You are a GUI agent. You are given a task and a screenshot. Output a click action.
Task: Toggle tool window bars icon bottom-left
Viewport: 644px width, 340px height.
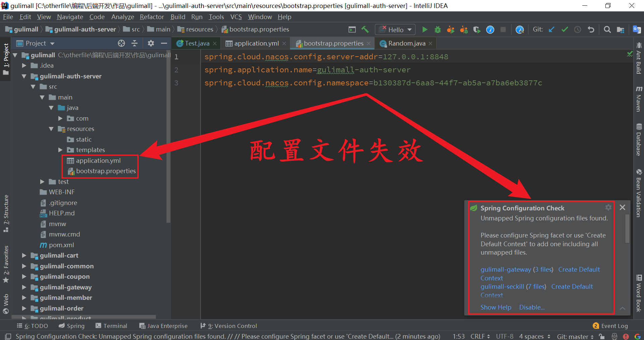click(8, 336)
